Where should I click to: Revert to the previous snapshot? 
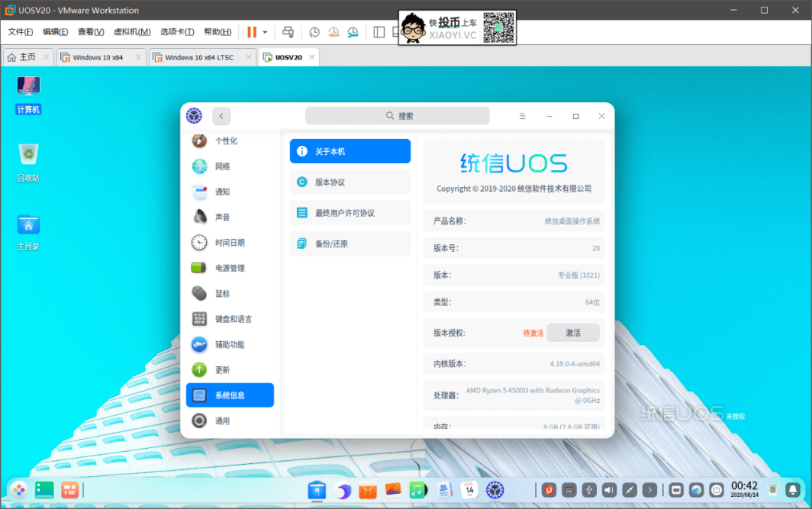click(334, 32)
